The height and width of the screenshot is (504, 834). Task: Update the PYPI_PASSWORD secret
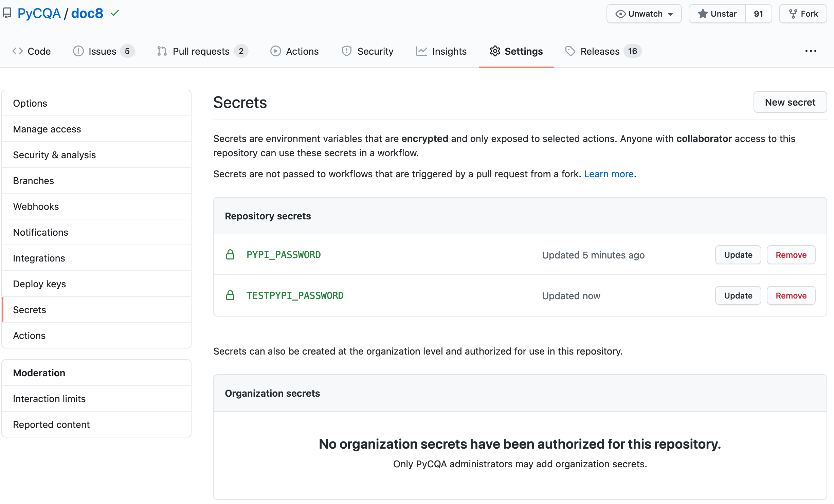pyautogui.click(x=738, y=255)
